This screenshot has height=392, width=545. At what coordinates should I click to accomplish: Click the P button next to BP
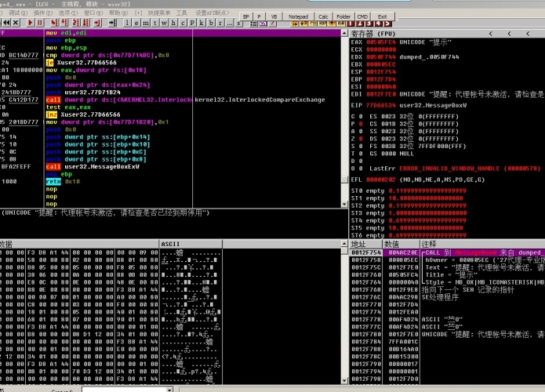tap(259, 16)
